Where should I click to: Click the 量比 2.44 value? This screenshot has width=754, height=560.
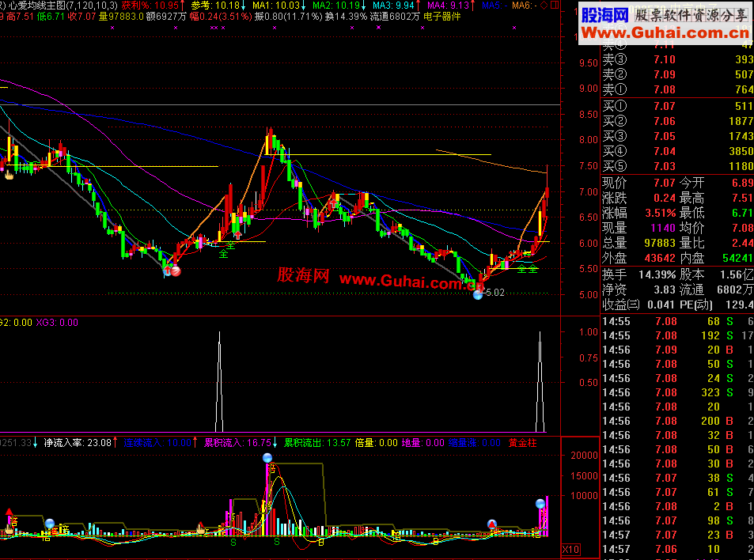click(x=742, y=244)
